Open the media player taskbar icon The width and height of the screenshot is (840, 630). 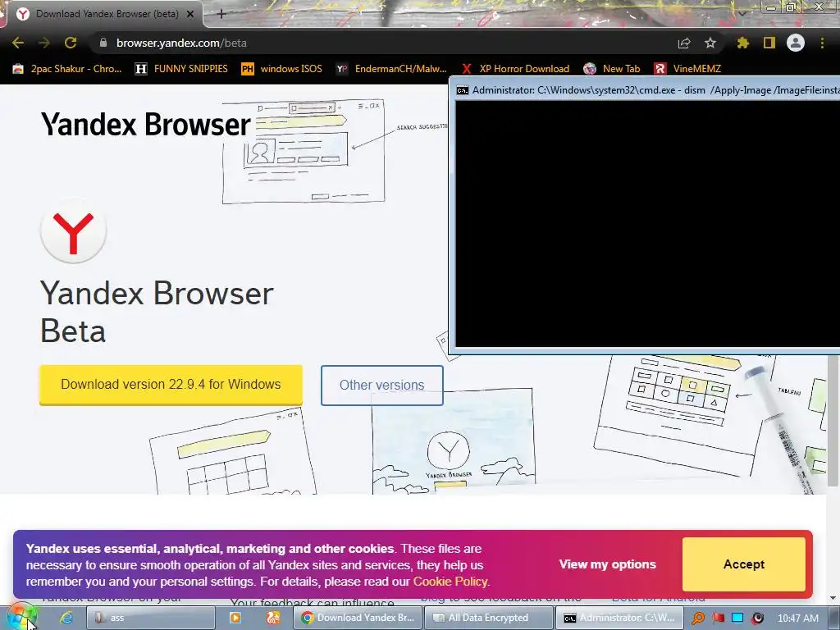coord(235,618)
